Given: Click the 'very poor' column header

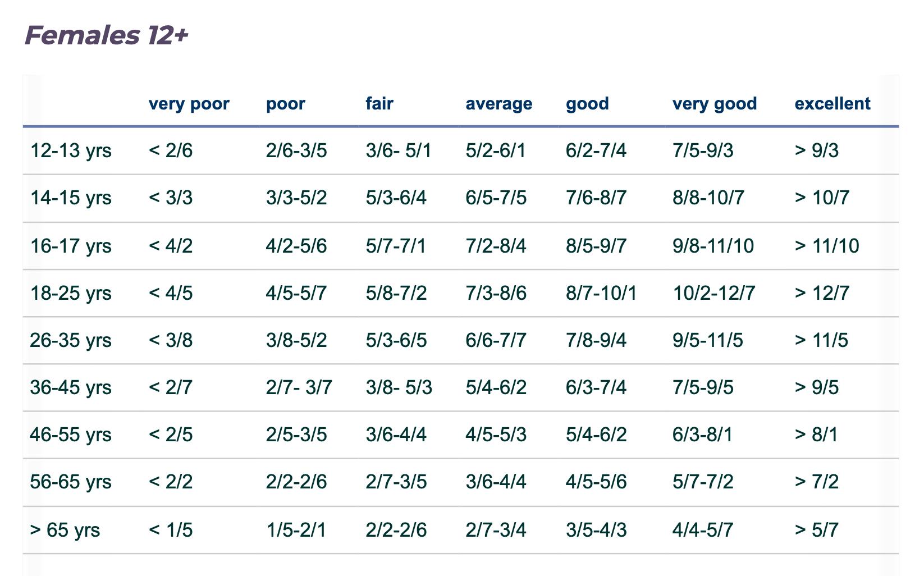Looking at the screenshot, I should pos(189,104).
